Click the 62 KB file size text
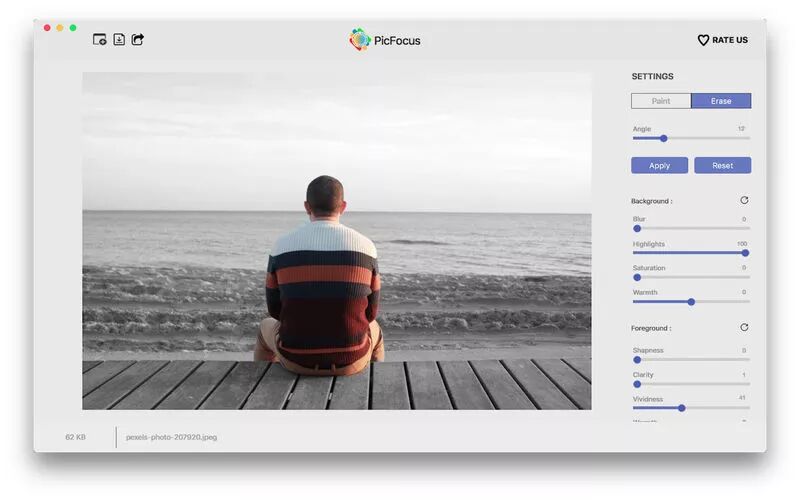 pos(76,437)
